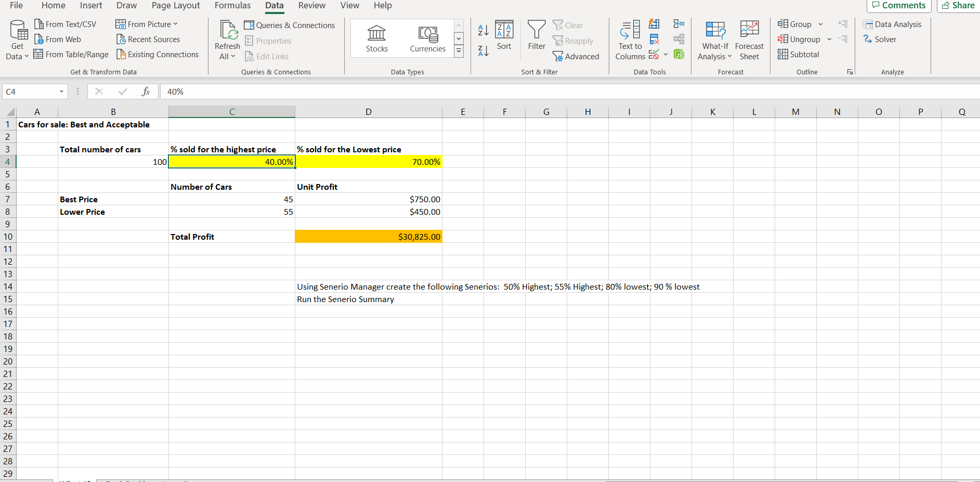The width and height of the screenshot is (980, 482).
Task: Click the Share button
Action: (959, 6)
